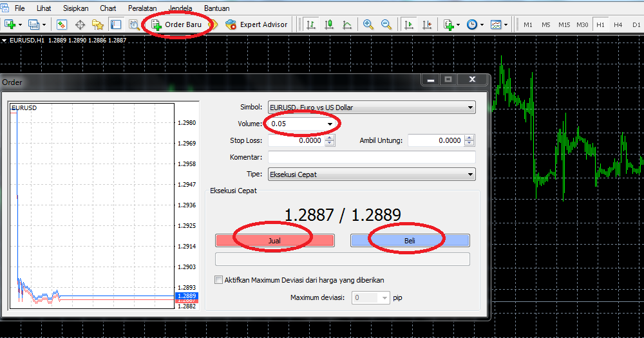Open the Simbol EURUSD dropdown
The height and width of the screenshot is (338, 644).
coord(372,107)
